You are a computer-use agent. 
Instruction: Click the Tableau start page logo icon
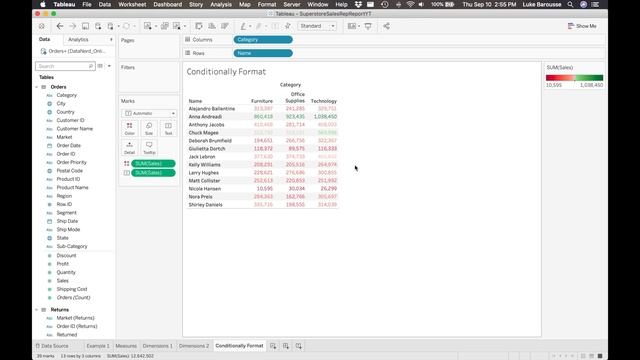(x=42, y=26)
